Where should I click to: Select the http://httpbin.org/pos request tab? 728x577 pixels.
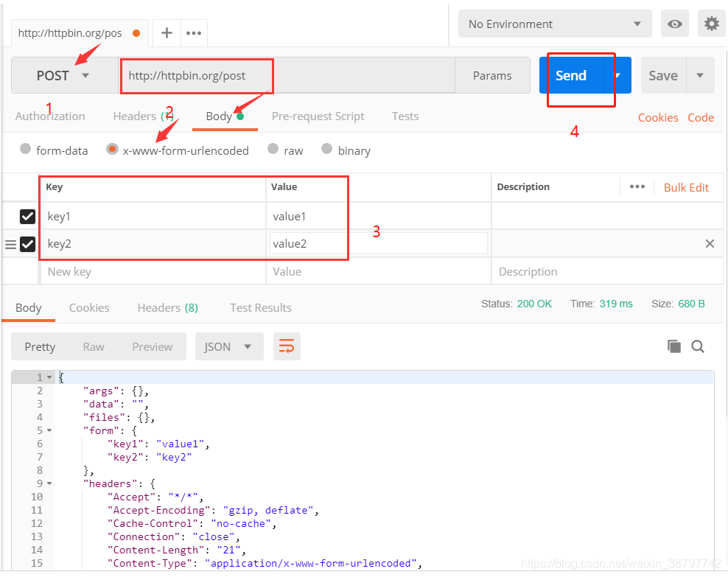coord(80,33)
